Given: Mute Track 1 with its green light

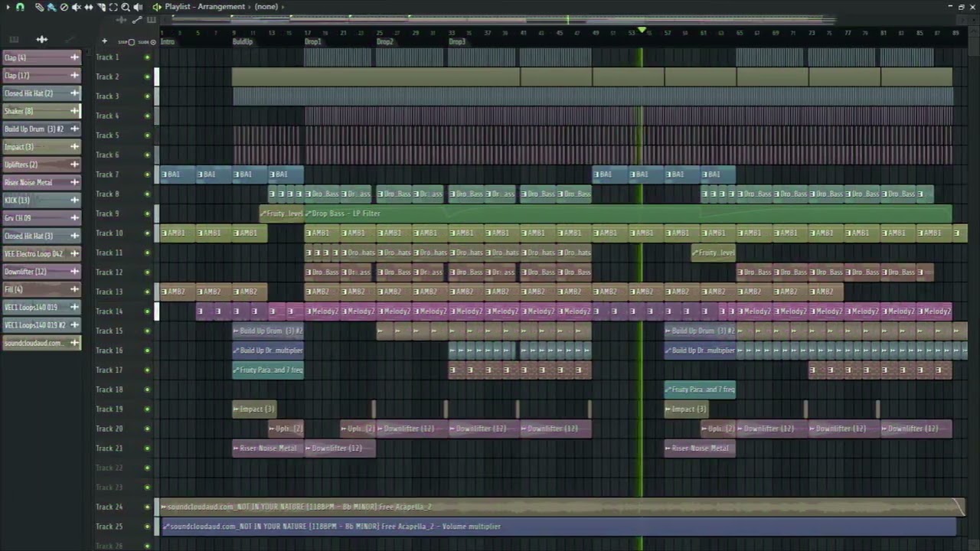Looking at the screenshot, I should (x=148, y=57).
